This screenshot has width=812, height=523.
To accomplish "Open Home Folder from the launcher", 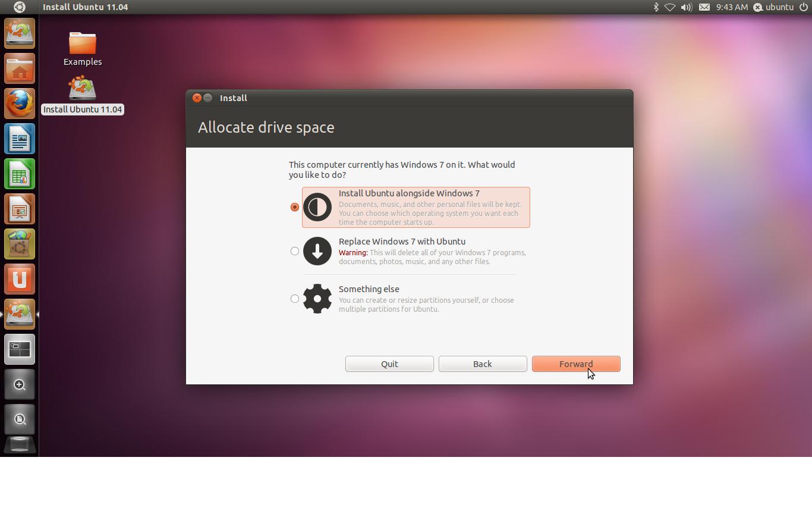I will coord(20,68).
